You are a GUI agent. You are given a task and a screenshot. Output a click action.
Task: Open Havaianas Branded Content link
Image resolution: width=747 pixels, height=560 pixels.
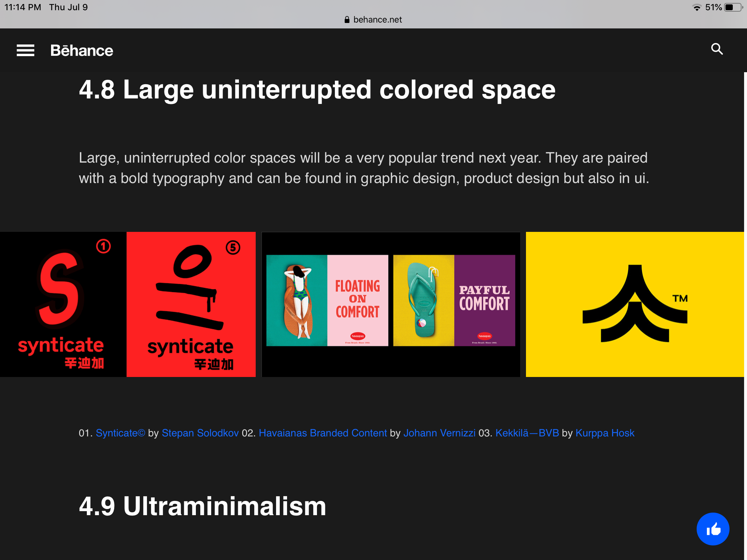click(x=322, y=433)
